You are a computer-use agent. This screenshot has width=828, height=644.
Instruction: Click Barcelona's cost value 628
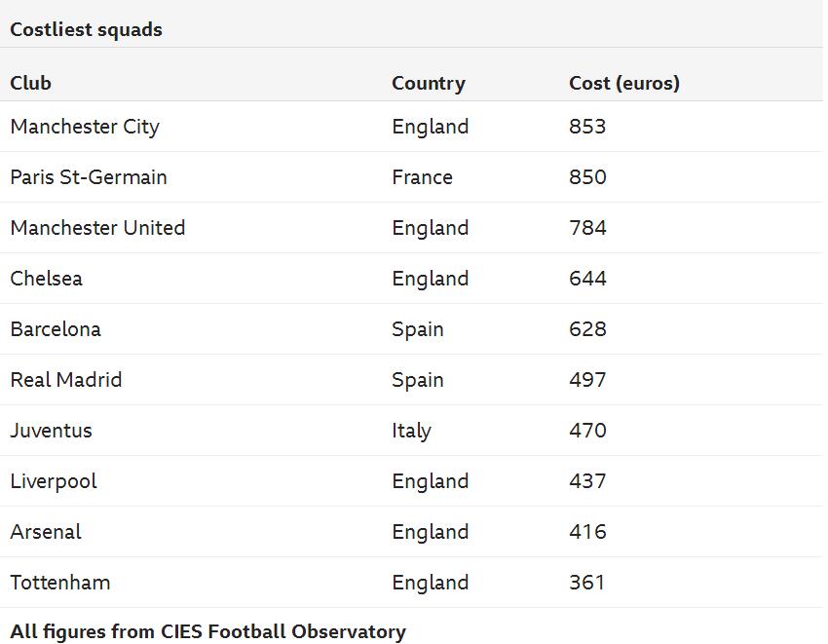[x=587, y=329]
